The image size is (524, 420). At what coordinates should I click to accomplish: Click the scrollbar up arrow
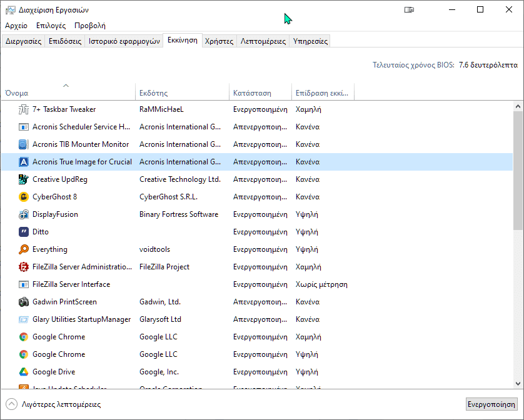pos(518,106)
